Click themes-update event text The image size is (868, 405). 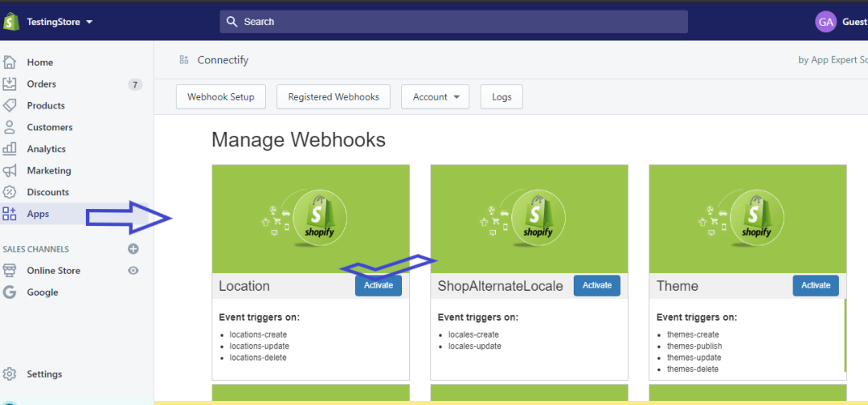coord(694,358)
